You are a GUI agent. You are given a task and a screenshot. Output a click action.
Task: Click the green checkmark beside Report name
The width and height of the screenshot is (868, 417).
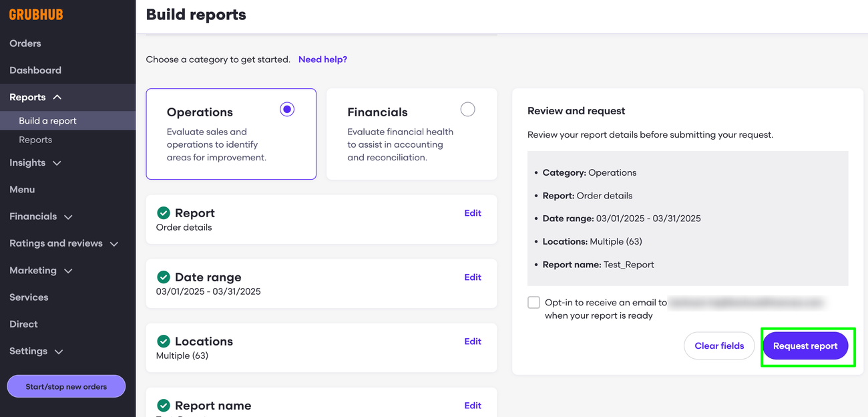(x=163, y=406)
